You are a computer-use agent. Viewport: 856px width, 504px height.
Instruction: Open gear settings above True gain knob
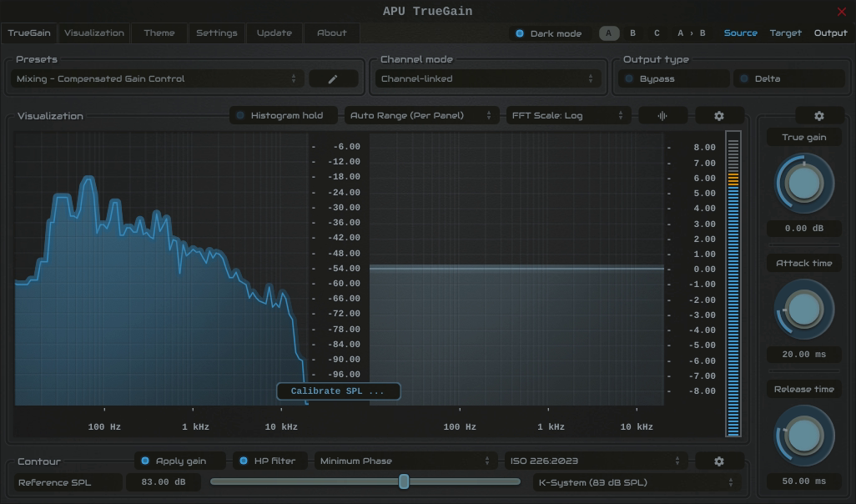[x=819, y=116]
